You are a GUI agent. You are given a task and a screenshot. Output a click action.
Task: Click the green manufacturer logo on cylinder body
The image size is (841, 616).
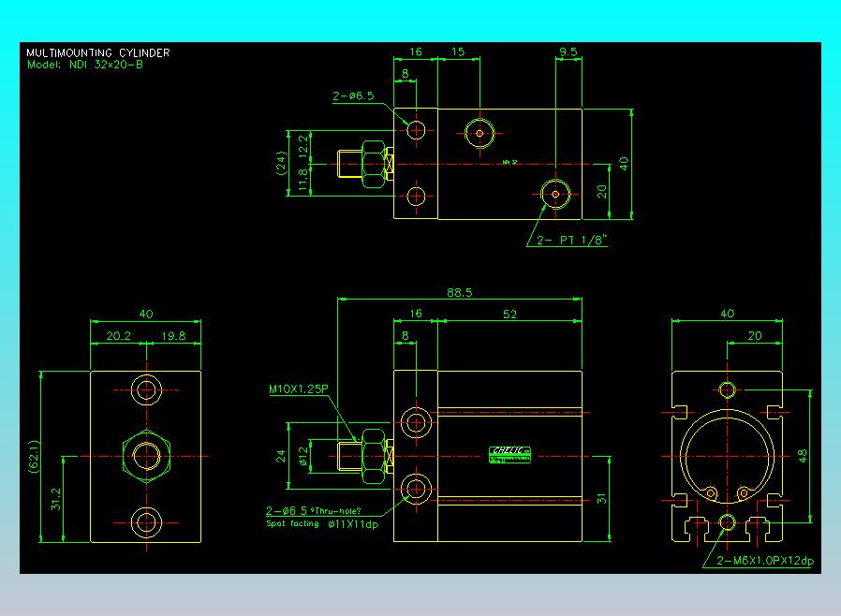coord(510,455)
